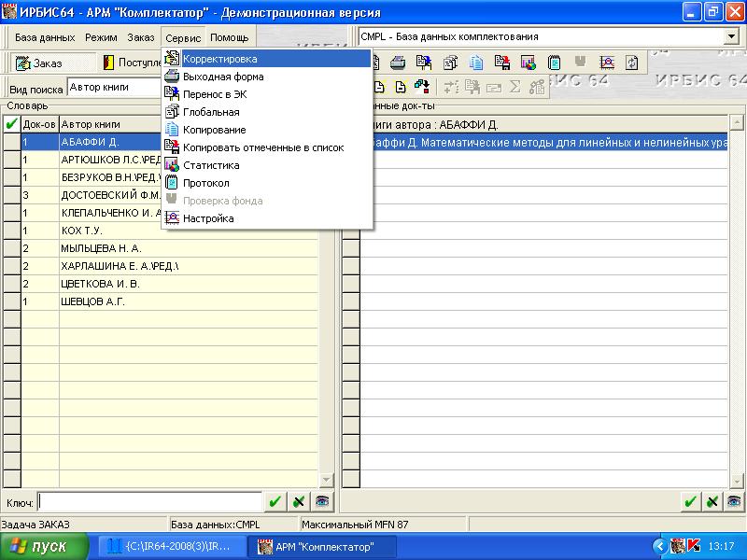Image resolution: width=747 pixels, height=560 pixels.
Task: Click the stacked sheets with red square icon
Action: pos(422,87)
